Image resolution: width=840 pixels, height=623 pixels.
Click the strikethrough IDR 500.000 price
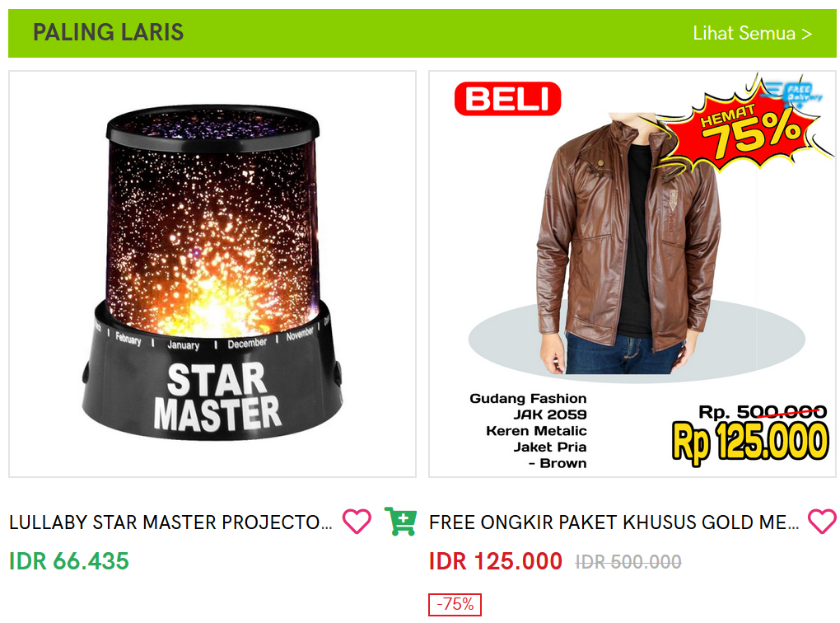click(x=628, y=562)
